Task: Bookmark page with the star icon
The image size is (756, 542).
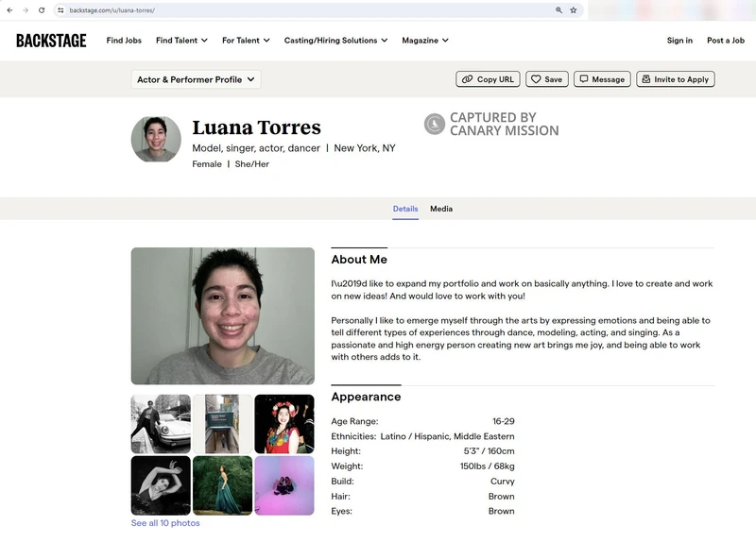Action: point(574,10)
